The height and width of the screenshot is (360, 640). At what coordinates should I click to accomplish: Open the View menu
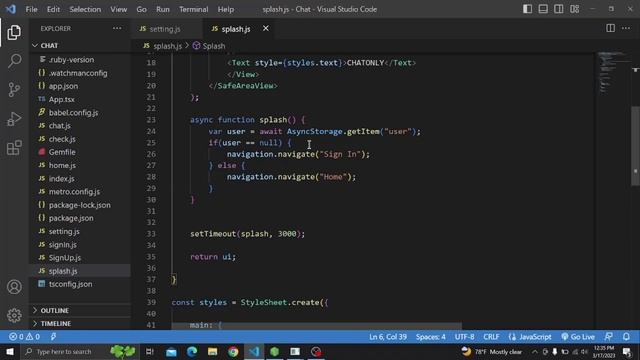pyautogui.click(x=118, y=9)
